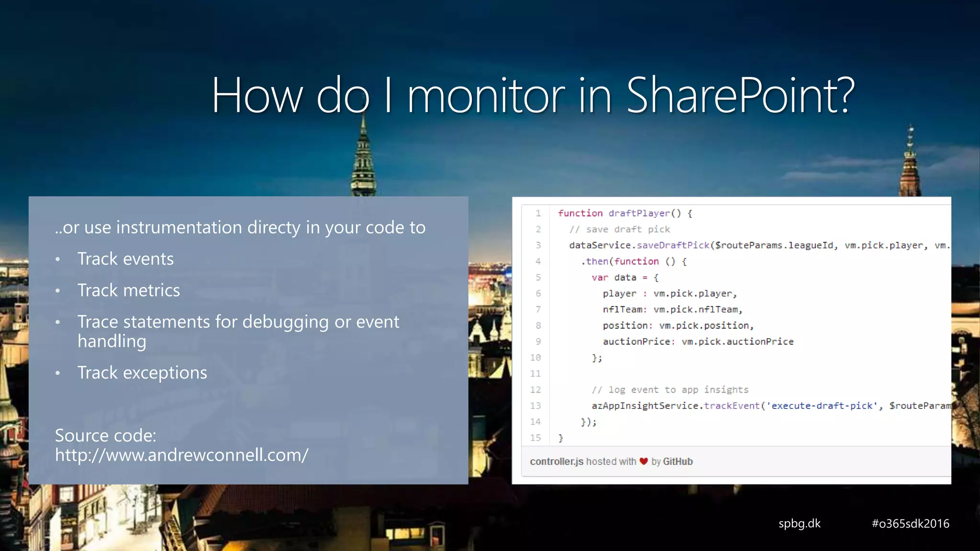The width and height of the screenshot is (980, 551).
Task: Click line number 15 in the gist
Action: 535,438
